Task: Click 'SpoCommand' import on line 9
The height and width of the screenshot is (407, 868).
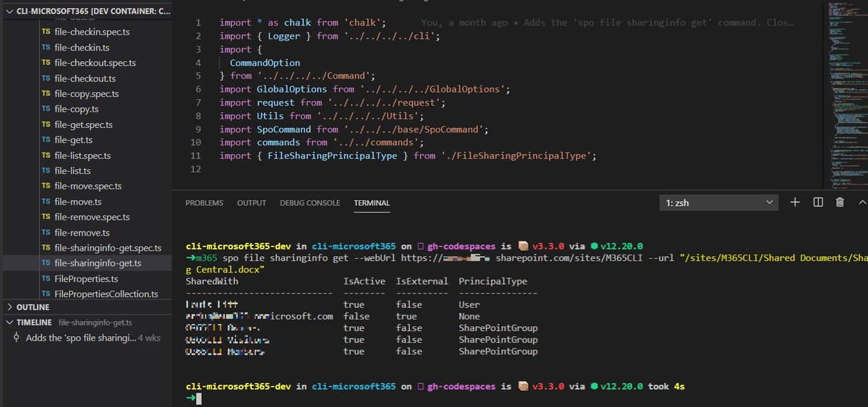Action: (284, 129)
